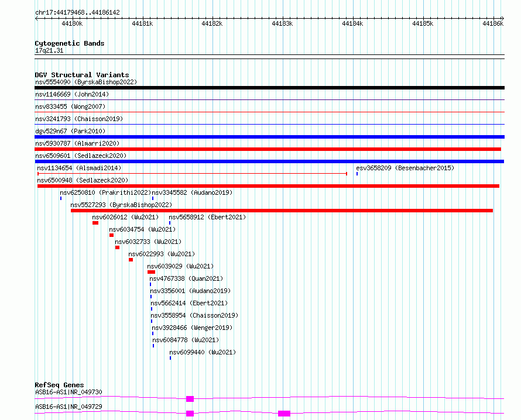This screenshot has height=420, width=521.
Task: Open nsv5930787 (Almarri2020) variant label
Action: 77,143
